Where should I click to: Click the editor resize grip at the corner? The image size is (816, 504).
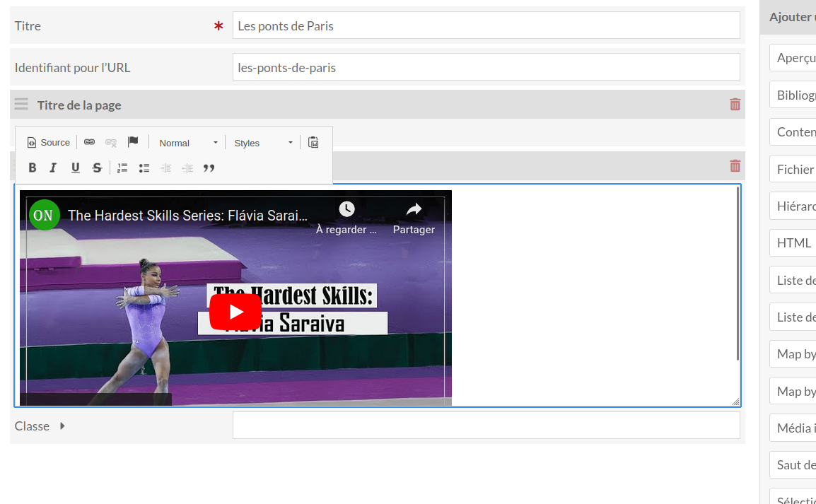pos(735,402)
